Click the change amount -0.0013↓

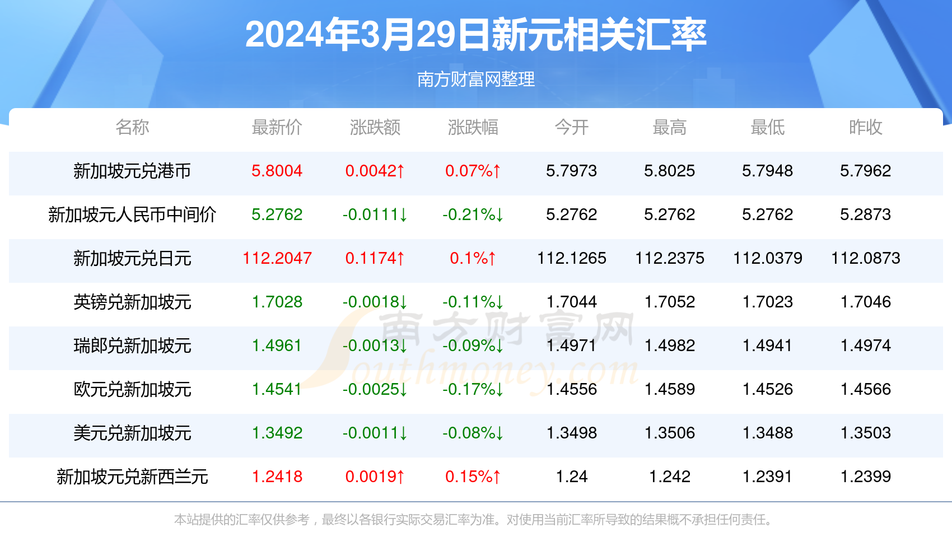(375, 346)
